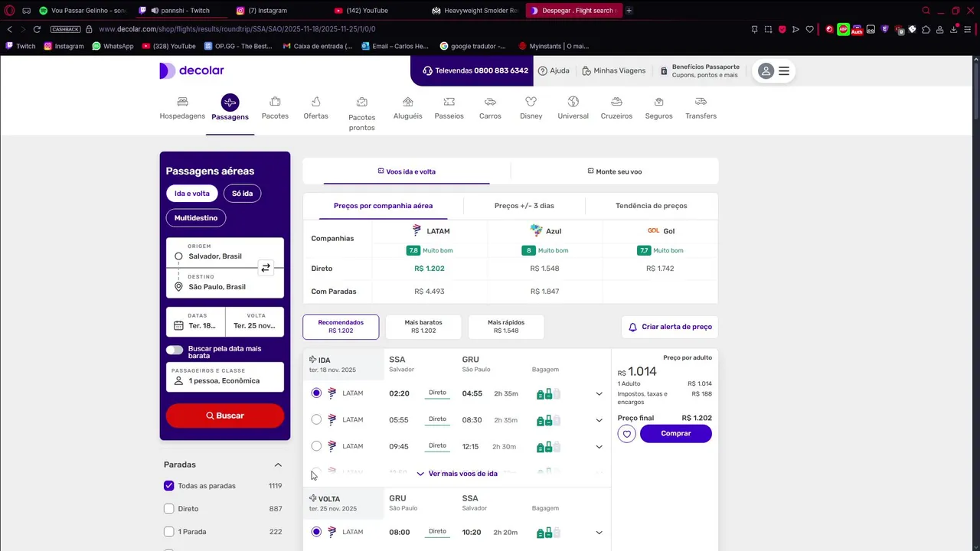The width and height of the screenshot is (980, 551).
Task: Open the Disney category icon
Action: pyautogui.click(x=531, y=102)
